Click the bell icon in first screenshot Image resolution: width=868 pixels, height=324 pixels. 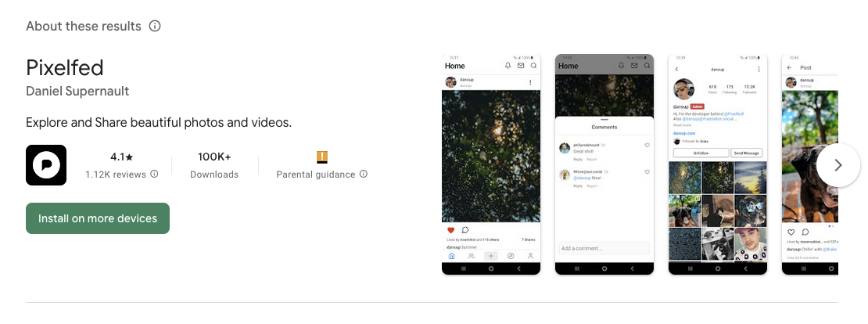[508, 66]
